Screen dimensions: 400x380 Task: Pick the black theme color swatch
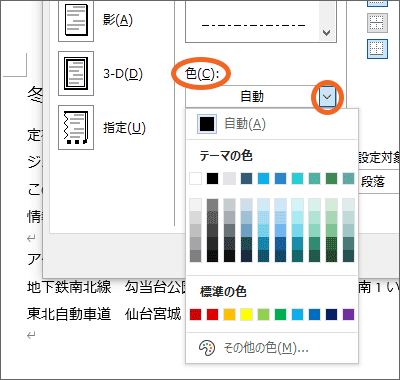pyautogui.click(x=212, y=179)
